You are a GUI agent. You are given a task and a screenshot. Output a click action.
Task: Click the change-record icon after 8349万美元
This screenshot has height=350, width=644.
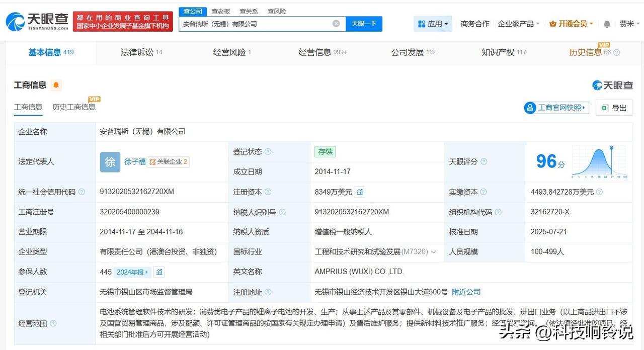tap(361, 192)
